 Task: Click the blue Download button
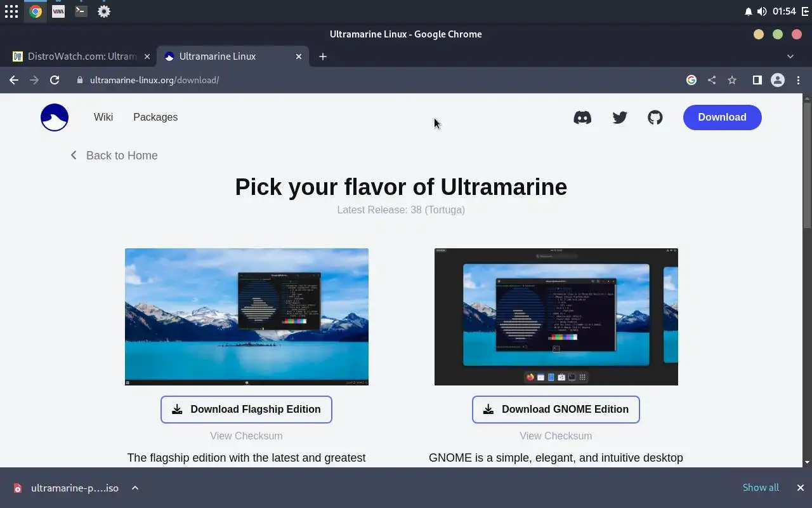pos(723,117)
